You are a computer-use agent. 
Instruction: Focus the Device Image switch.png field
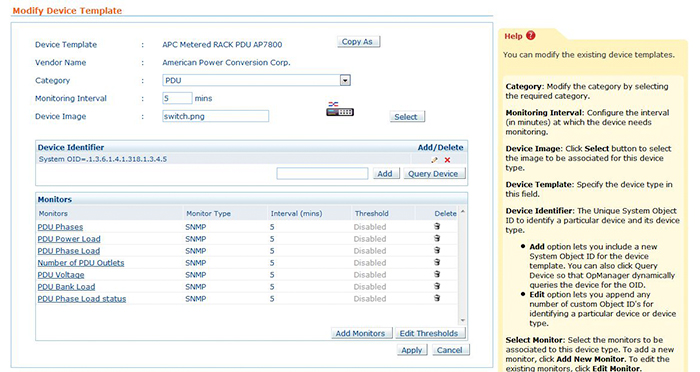click(x=216, y=116)
